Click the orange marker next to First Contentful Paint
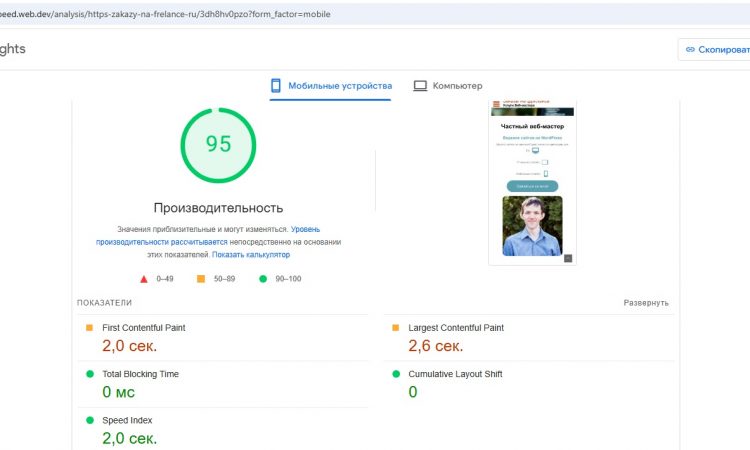This screenshot has height=450, width=750. (89, 328)
